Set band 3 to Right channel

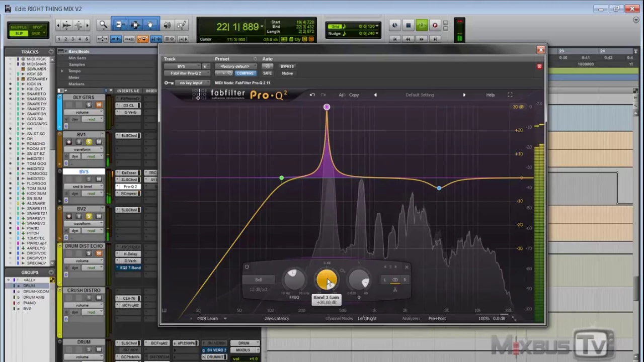click(x=405, y=280)
